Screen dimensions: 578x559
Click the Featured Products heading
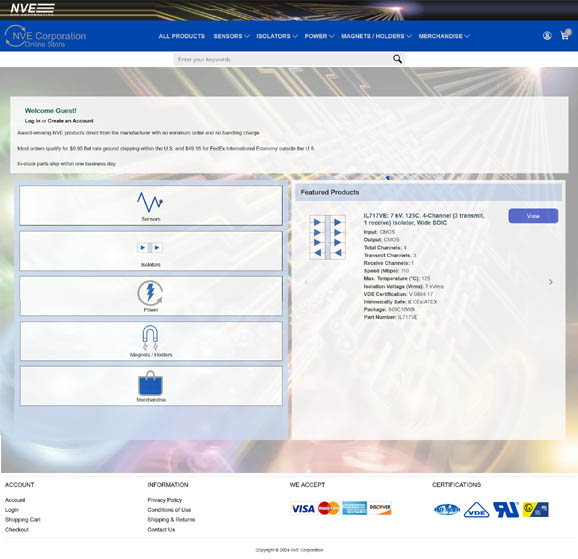pyautogui.click(x=330, y=192)
